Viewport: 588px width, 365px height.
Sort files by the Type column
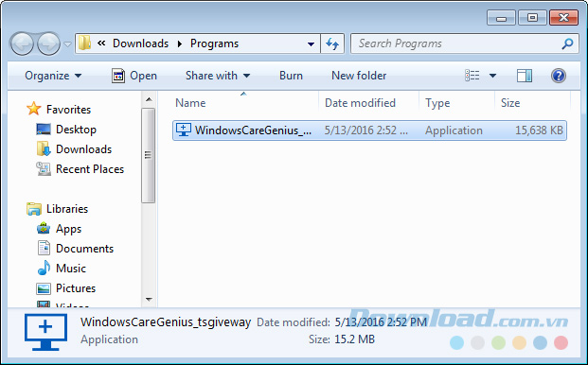tap(437, 103)
